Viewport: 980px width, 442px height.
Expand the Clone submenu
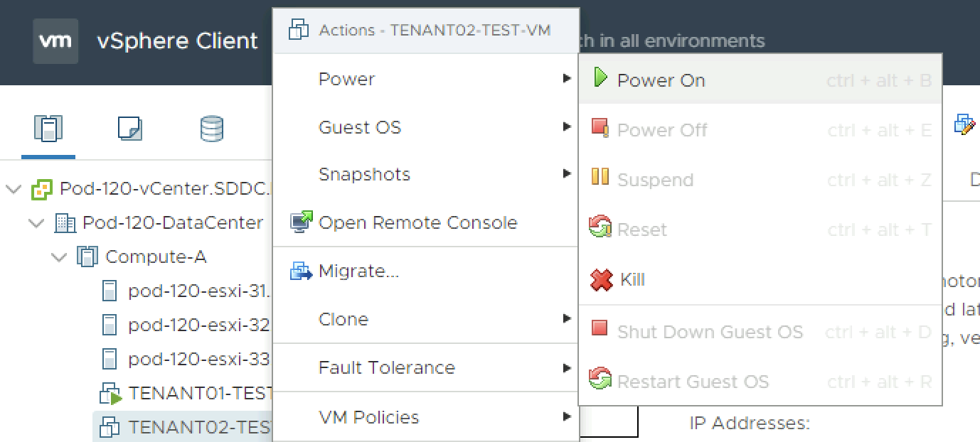pos(343,319)
